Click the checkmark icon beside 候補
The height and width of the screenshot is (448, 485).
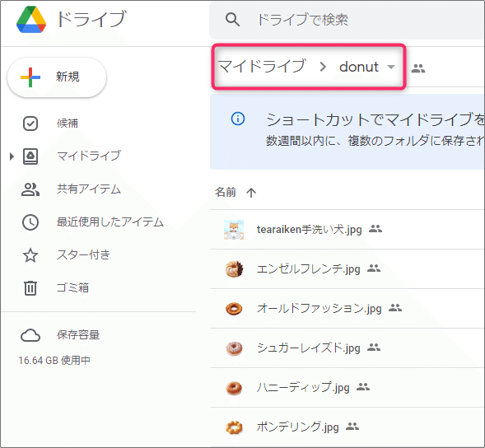[x=30, y=124]
